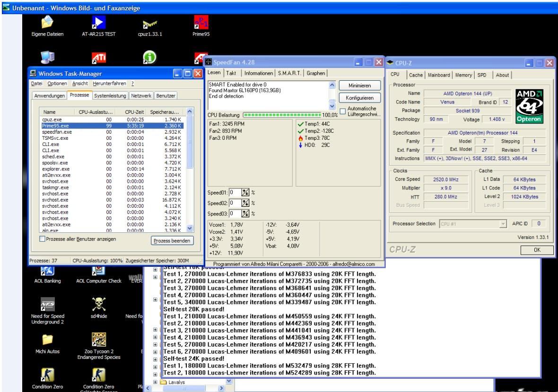Open the S.M.A.R.T. tab in SpeedFan
The image size is (558, 392).
click(x=289, y=73)
